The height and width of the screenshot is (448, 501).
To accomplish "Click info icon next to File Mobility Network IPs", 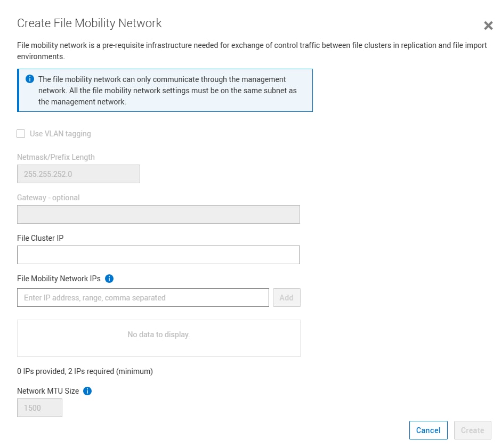I will 109,279.
